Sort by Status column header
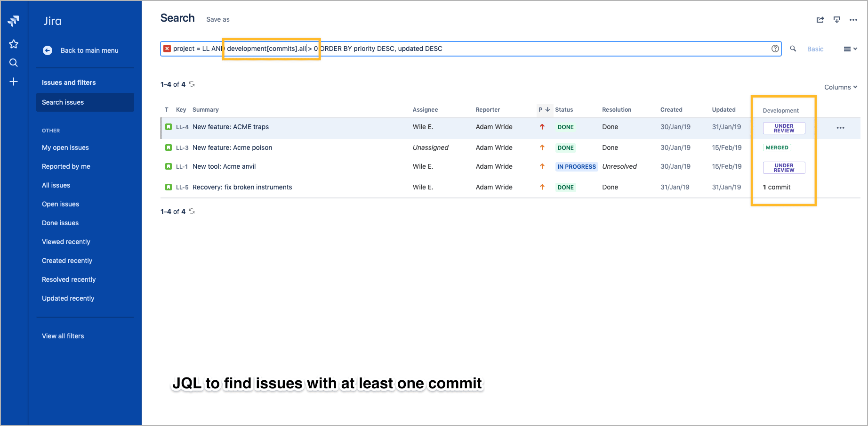This screenshot has width=868, height=426. point(564,110)
